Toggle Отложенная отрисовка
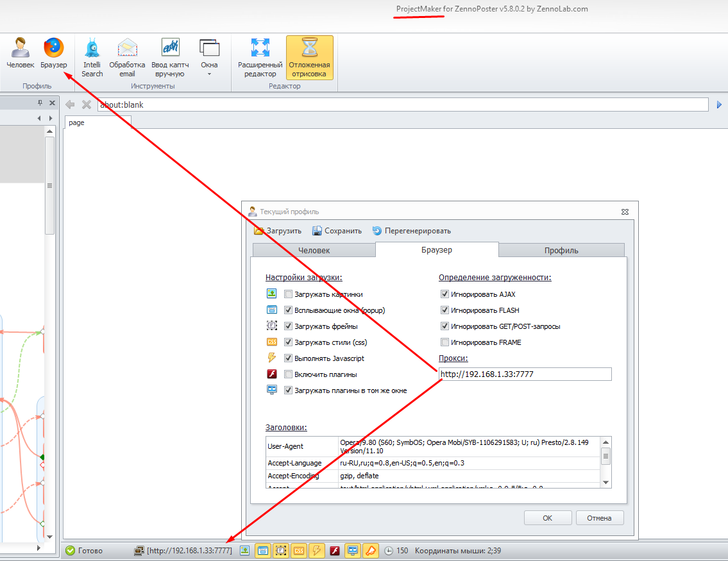The image size is (728, 561). 309,58
